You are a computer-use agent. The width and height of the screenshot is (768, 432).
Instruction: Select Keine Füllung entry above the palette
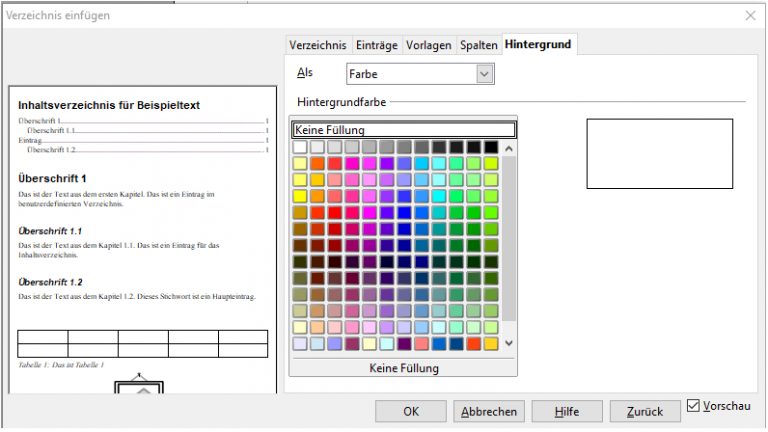[404, 130]
